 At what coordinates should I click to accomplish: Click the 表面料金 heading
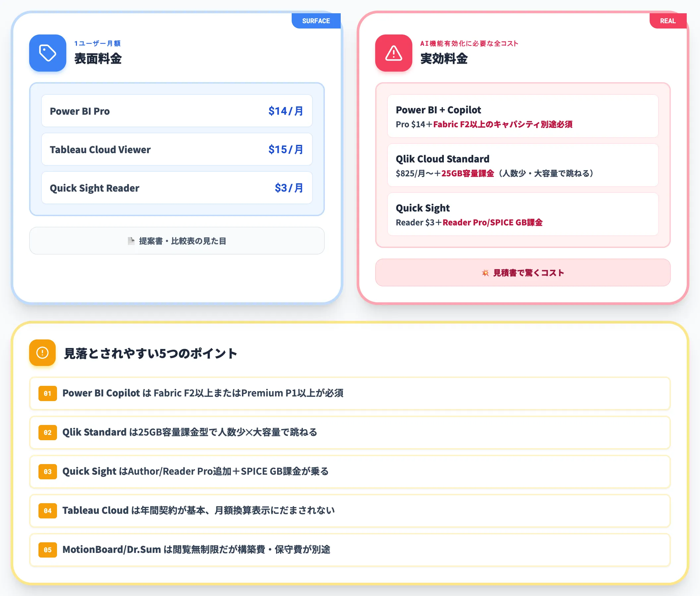click(98, 59)
